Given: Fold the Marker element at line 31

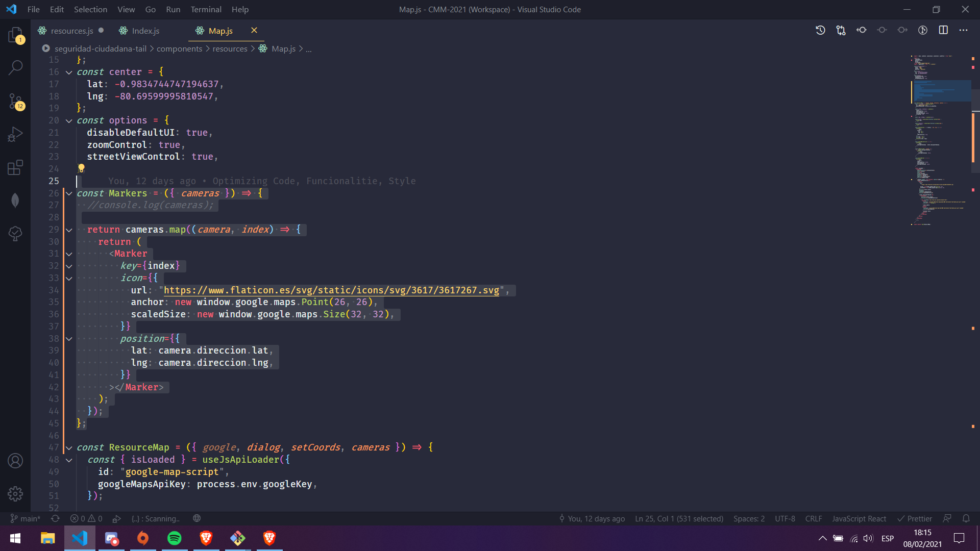Looking at the screenshot, I should (x=69, y=254).
